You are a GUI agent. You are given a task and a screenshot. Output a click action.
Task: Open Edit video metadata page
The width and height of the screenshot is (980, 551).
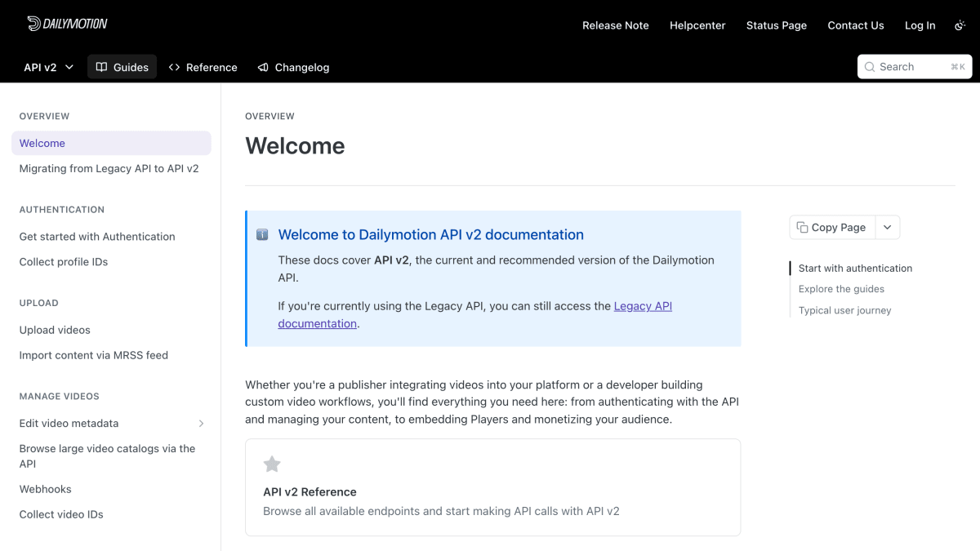(69, 424)
